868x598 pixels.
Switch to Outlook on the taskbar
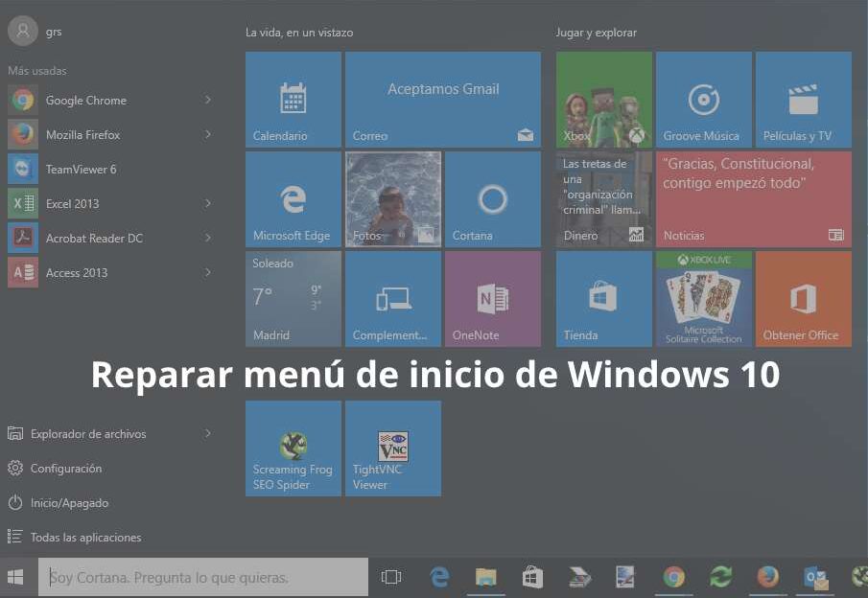pyautogui.click(x=815, y=577)
